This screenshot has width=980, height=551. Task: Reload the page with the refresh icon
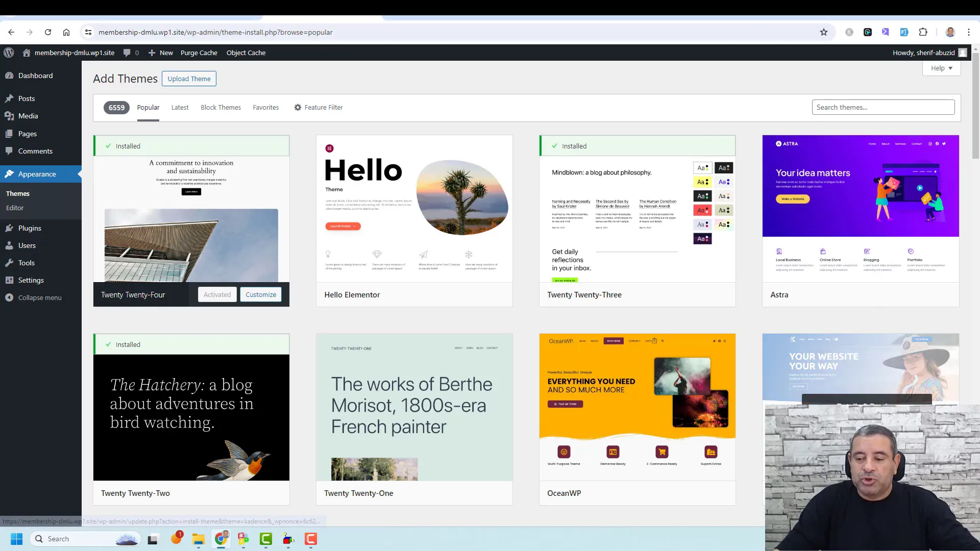pos(48,32)
